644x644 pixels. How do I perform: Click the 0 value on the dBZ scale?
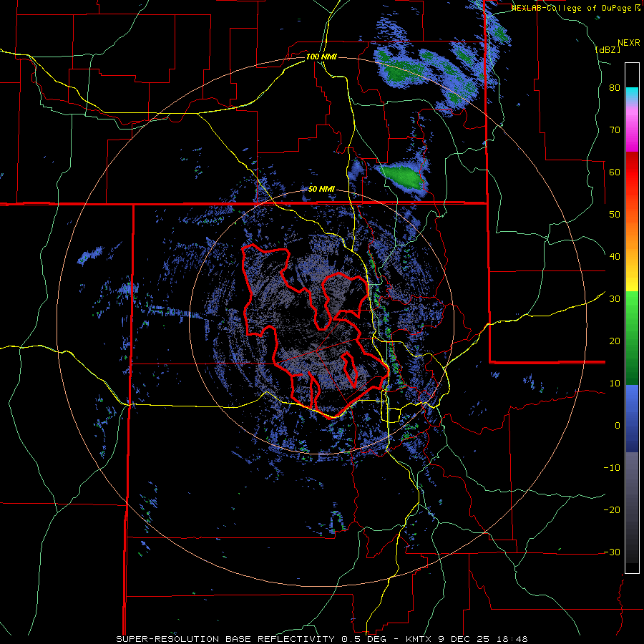coord(618,426)
